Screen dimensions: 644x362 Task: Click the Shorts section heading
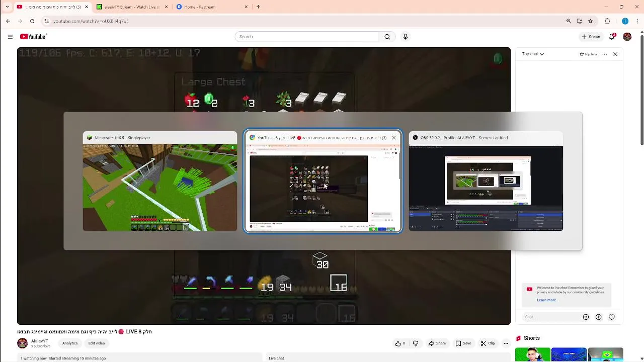[531, 338]
